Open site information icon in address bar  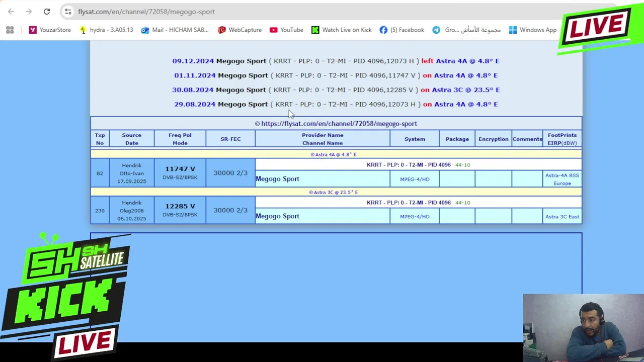pyautogui.click(x=68, y=12)
